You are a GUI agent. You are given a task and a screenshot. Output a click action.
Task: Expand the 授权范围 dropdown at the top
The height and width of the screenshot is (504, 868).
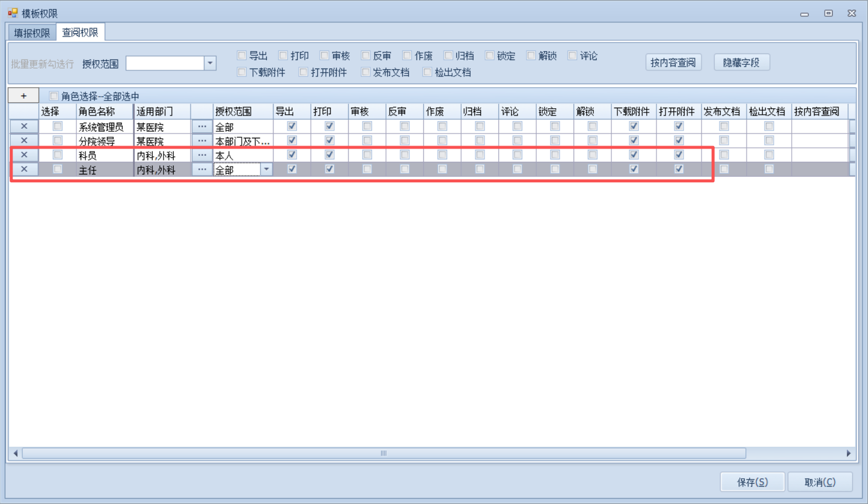tap(210, 63)
